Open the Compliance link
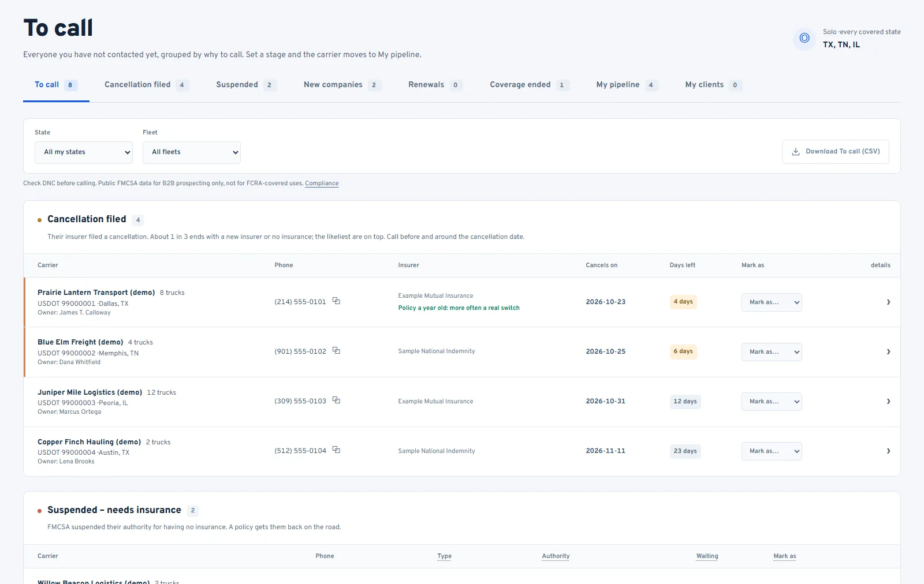Image resolution: width=924 pixels, height=584 pixels. (322, 184)
